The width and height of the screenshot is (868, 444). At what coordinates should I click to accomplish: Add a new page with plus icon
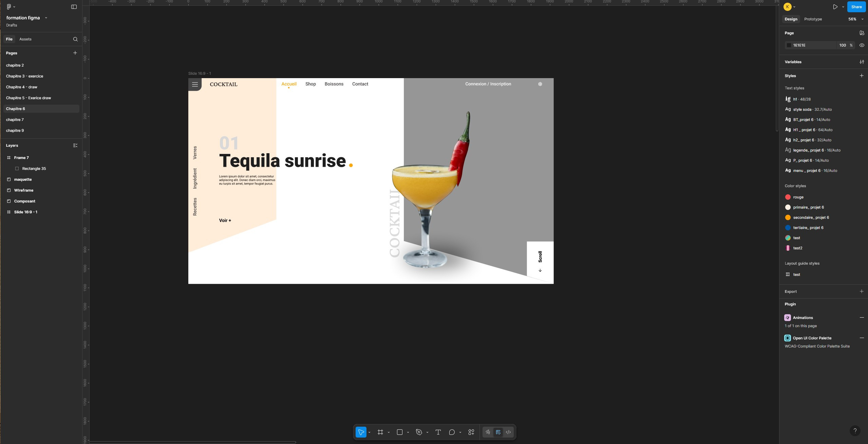pyautogui.click(x=75, y=53)
